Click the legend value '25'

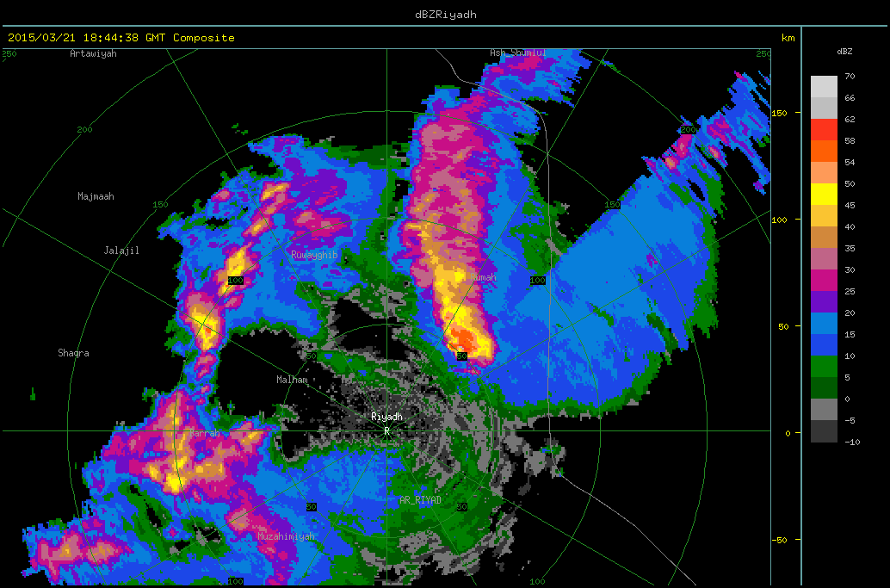pos(850,292)
